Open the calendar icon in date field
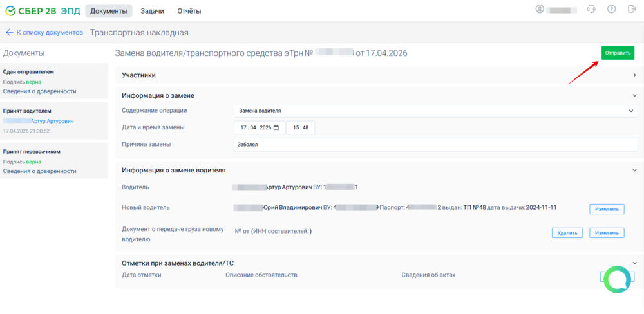The image size is (644, 314). tap(276, 127)
